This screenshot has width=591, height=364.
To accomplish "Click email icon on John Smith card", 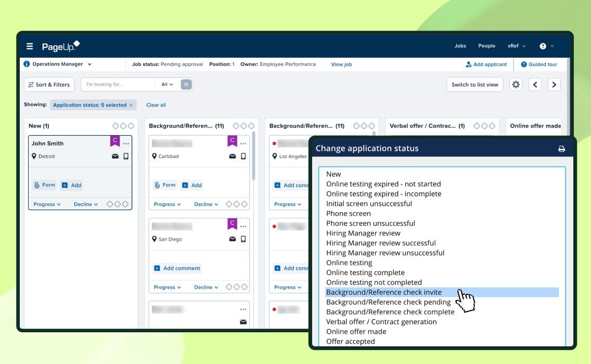I will point(115,156).
